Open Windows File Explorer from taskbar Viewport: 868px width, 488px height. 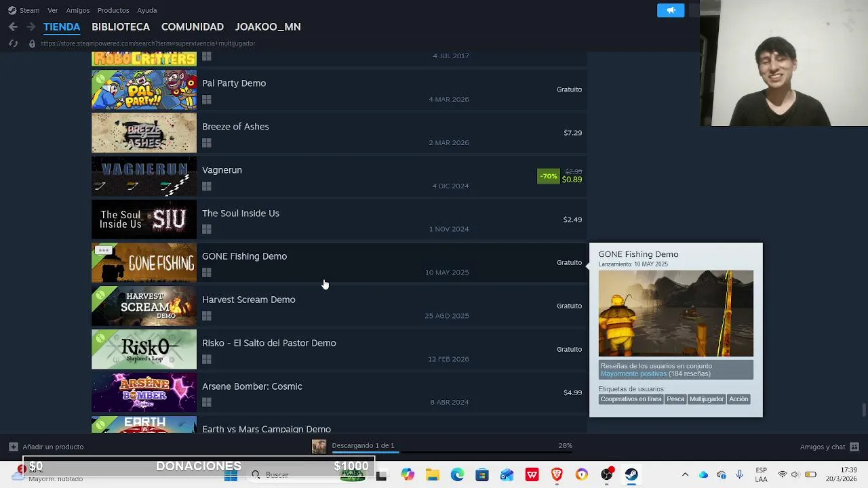tap(432, 474)
